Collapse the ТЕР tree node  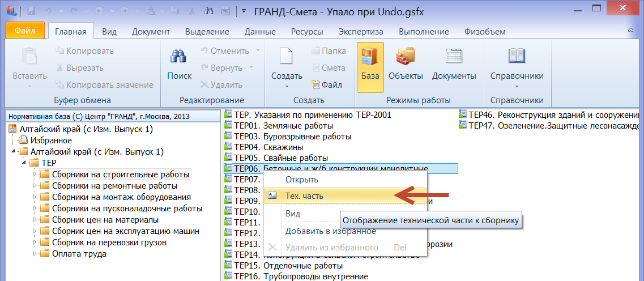pyautogui.click(x=25, y=163)
